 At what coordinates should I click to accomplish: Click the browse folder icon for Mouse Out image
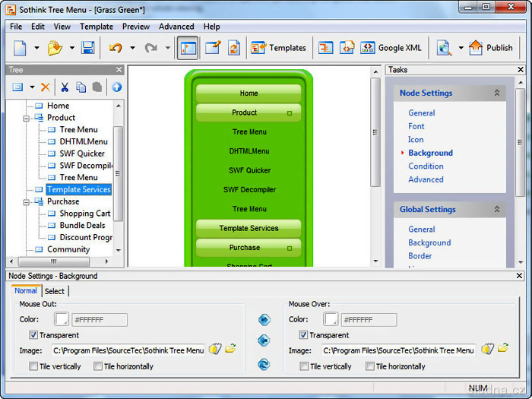(x=230, y=350)
